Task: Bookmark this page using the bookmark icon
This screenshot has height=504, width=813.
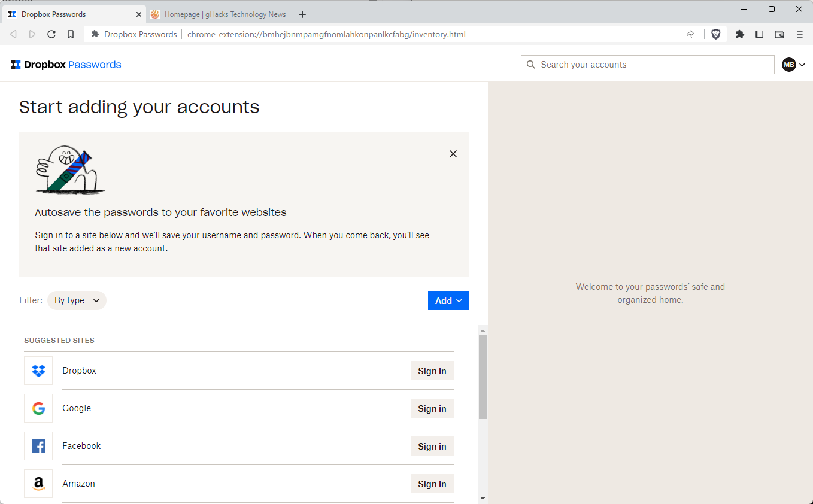Action: click(x=71, y=34)
